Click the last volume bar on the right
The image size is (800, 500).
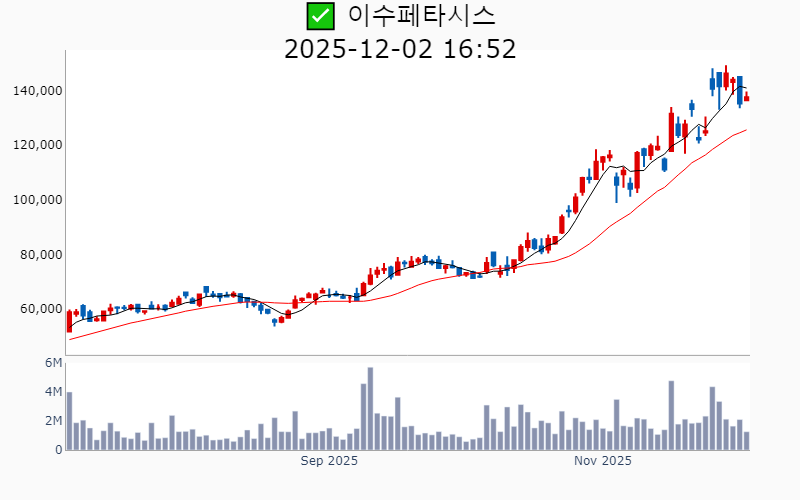tap(746, 441)
